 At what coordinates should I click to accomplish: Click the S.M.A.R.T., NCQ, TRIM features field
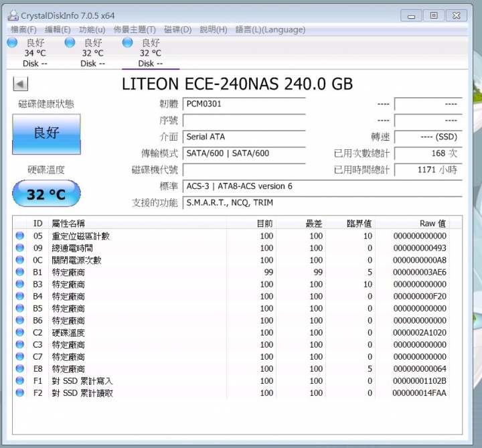(323, 203)
